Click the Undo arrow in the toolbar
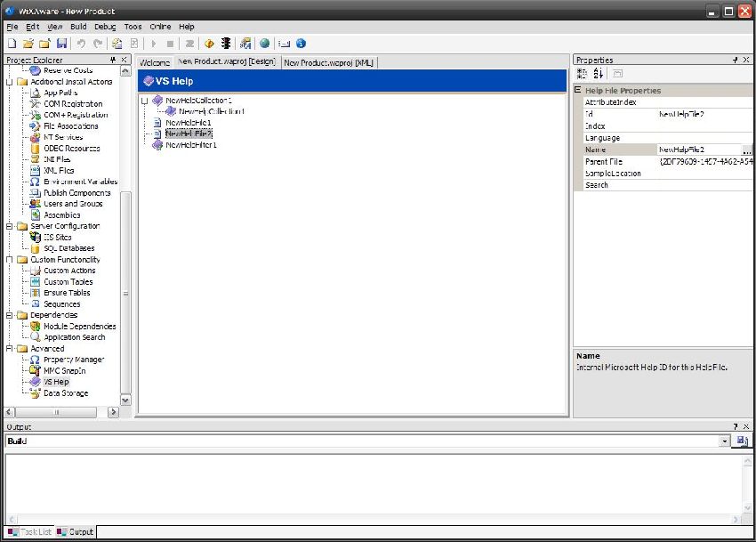Viewport: 756px width, 542px height. tap(81, 44)
